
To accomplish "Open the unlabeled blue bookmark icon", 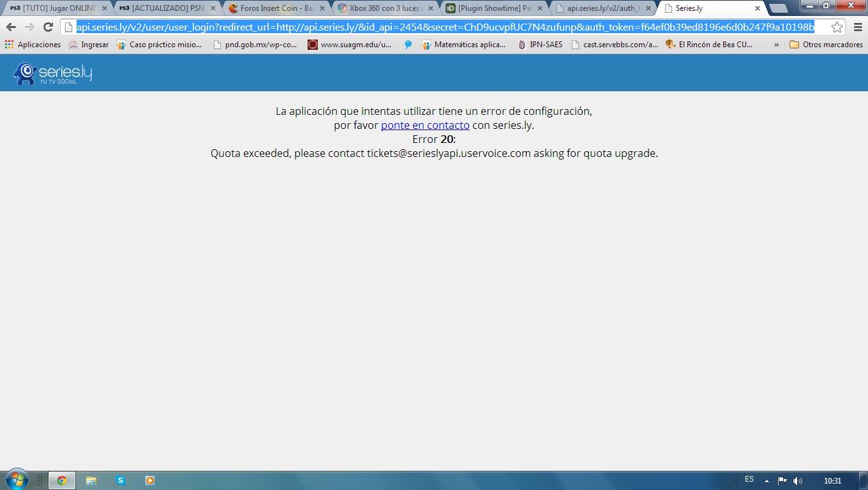I will [x=408, y=45].
